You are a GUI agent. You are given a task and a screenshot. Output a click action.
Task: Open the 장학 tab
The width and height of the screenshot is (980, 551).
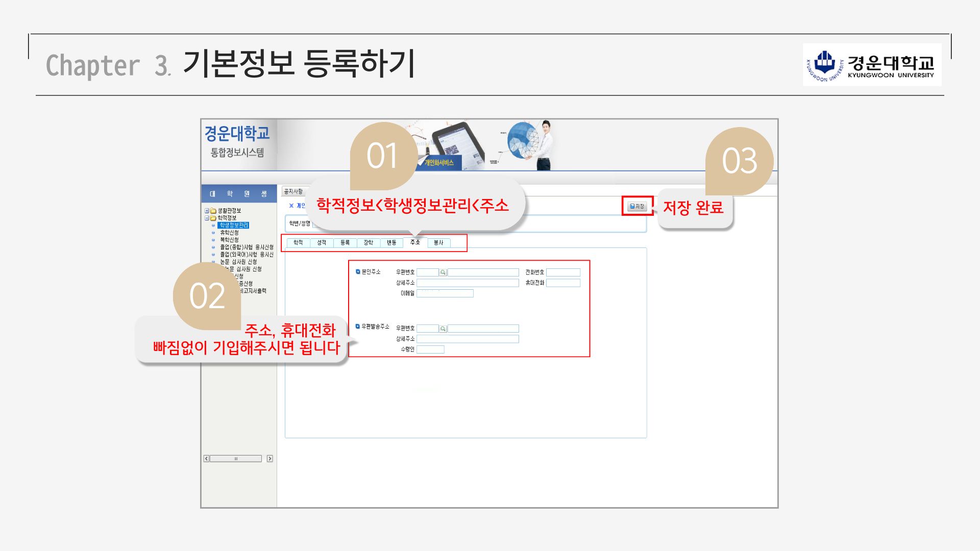tap(369, 243)
